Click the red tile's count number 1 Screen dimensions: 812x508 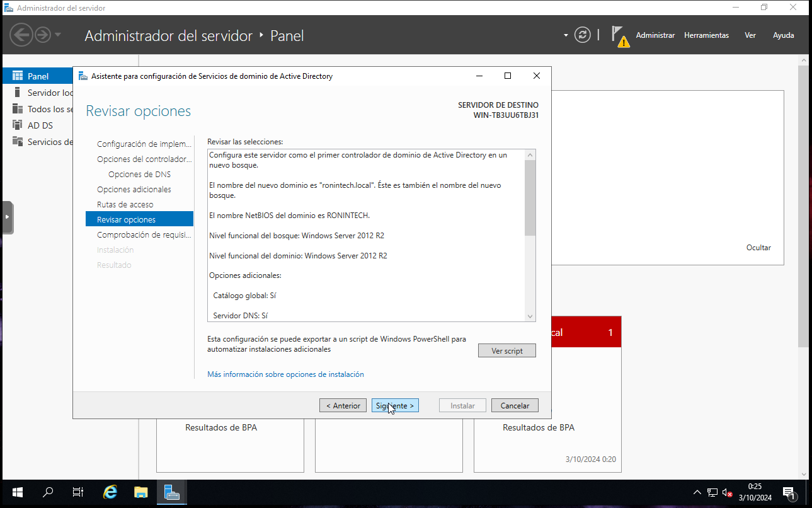[x=610, y=332]
